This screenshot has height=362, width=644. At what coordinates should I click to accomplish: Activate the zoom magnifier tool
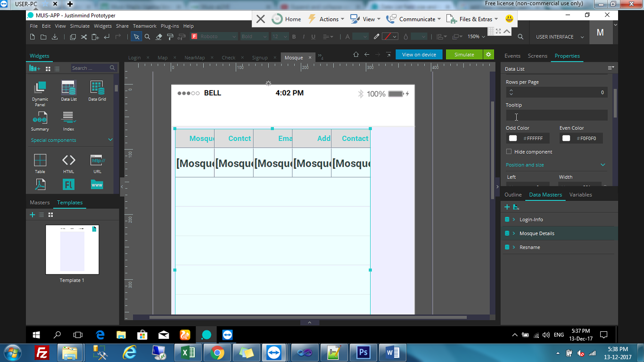point(148,37)
